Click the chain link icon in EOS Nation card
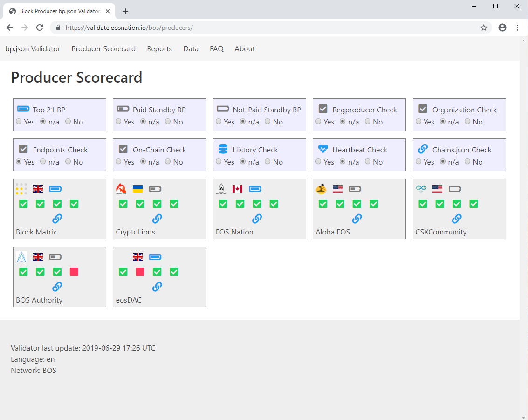Viewport: 528px width, 420px height. [x=257, y=219]
